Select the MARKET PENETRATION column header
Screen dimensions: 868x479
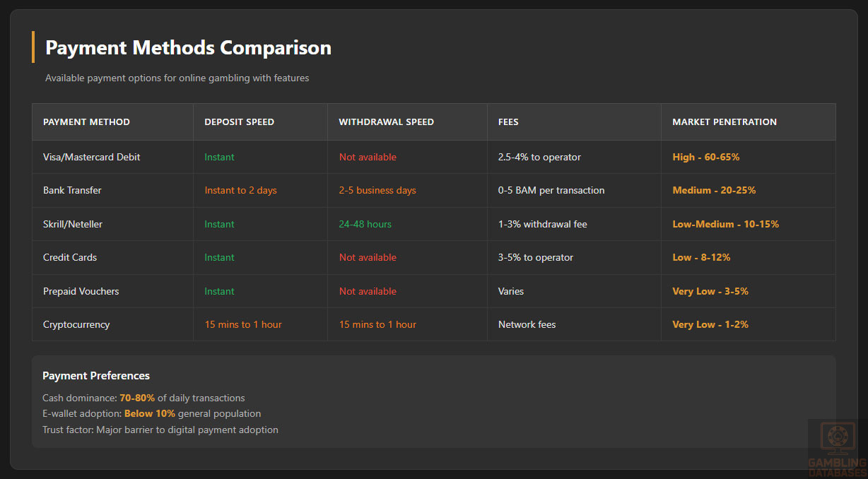coord(723,122)
